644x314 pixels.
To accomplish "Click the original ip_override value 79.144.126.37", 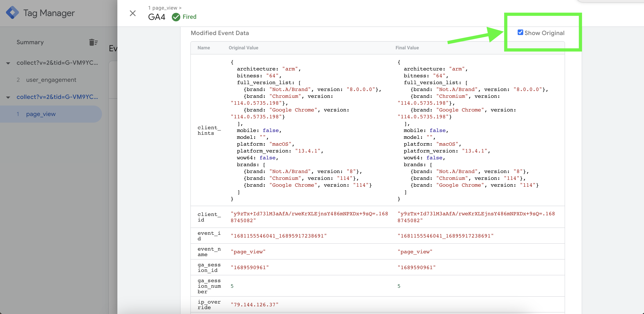I will click(255, 305).
